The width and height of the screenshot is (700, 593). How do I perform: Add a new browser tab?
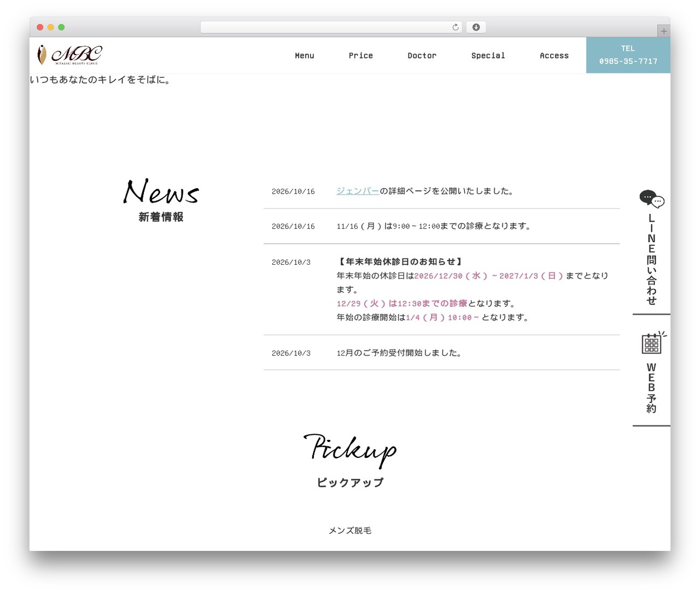663,31
